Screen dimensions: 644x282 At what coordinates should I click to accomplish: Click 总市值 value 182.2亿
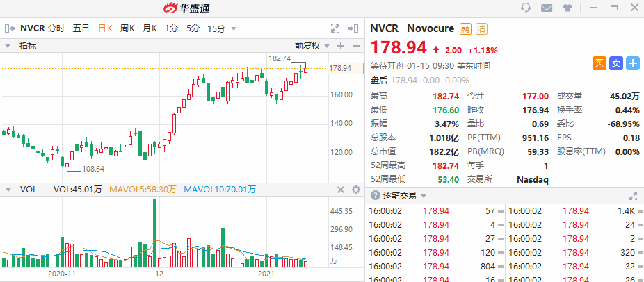point(443,151)
